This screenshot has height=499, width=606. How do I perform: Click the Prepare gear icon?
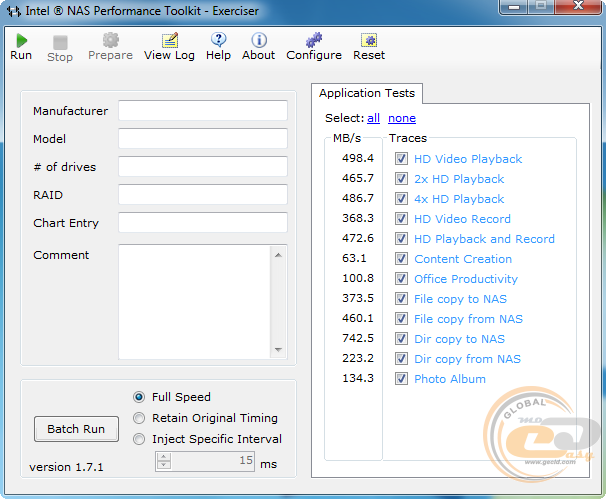(x=111, y=40)
